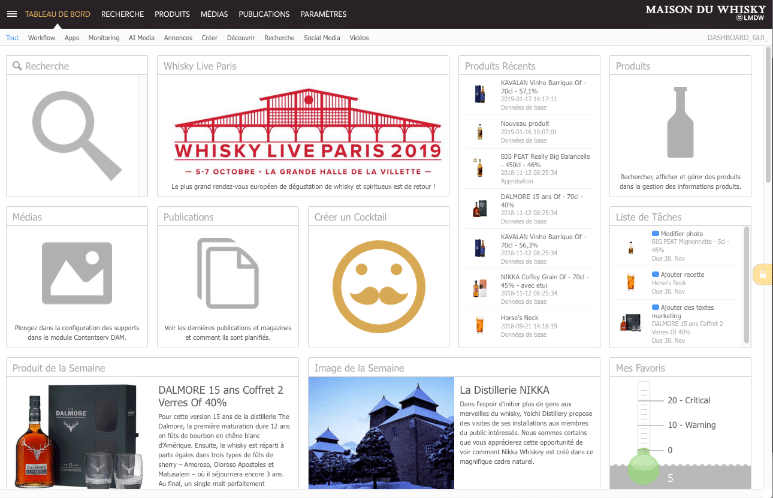This screenshot has width=773, height=498.
Task: Open Nouveau produit bottle thumbnail
Action: [480, 132]
